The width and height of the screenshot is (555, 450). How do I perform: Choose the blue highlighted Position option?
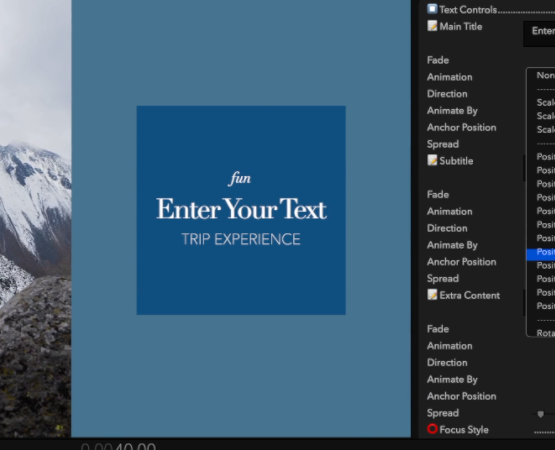pyautogui.click(x=541, y=252)
